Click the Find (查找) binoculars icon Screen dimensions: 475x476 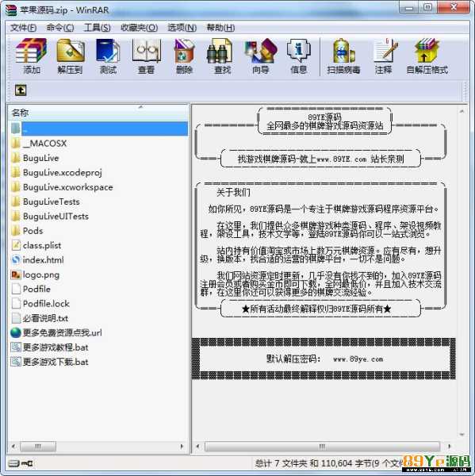click(222, 56)
